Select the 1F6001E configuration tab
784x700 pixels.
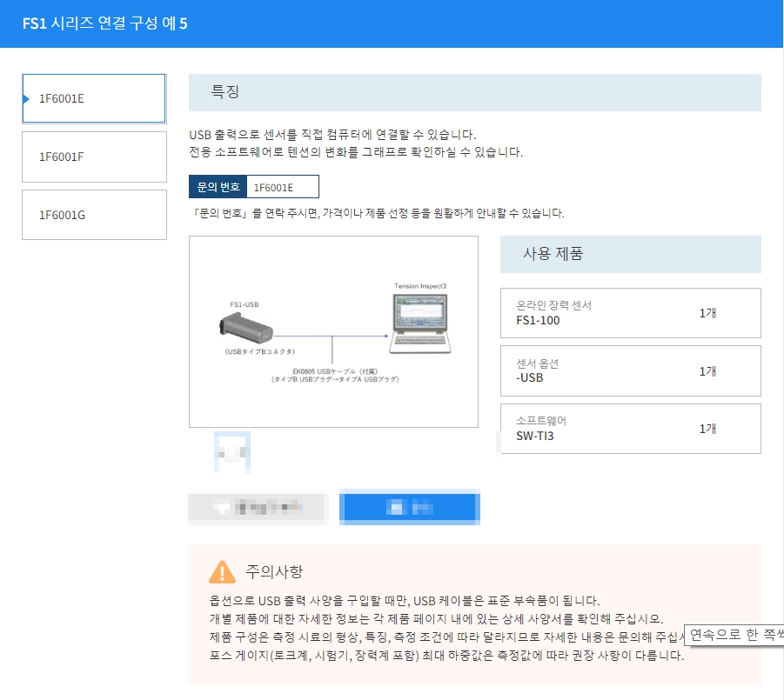point(94,98)
